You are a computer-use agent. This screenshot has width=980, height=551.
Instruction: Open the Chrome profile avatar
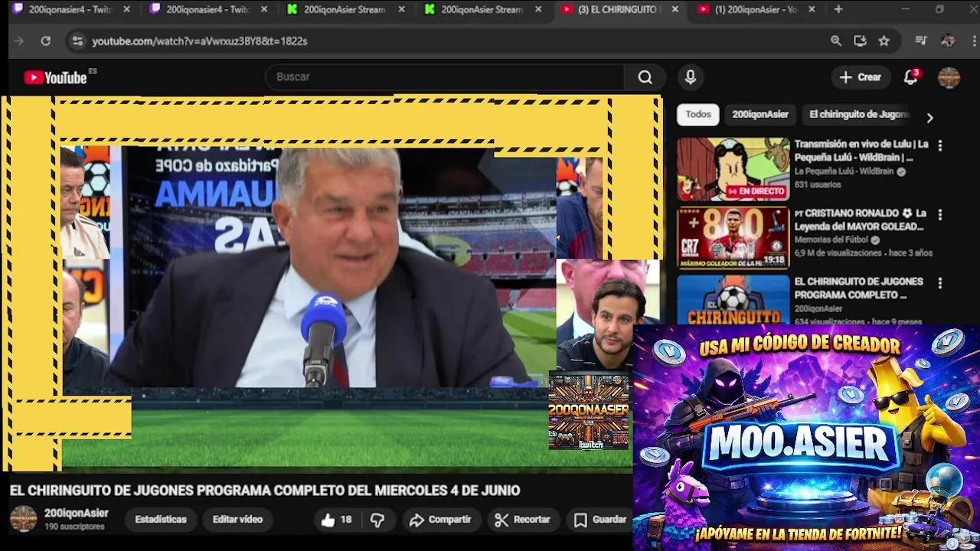(948, 41)
